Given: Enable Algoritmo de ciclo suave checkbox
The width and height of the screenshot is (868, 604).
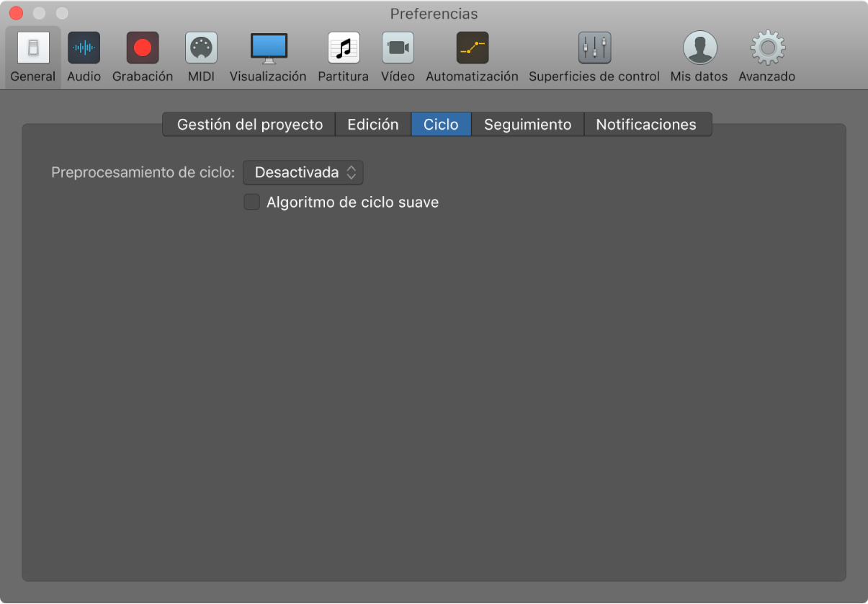Looking at the screenshot, I should point(251,203).
